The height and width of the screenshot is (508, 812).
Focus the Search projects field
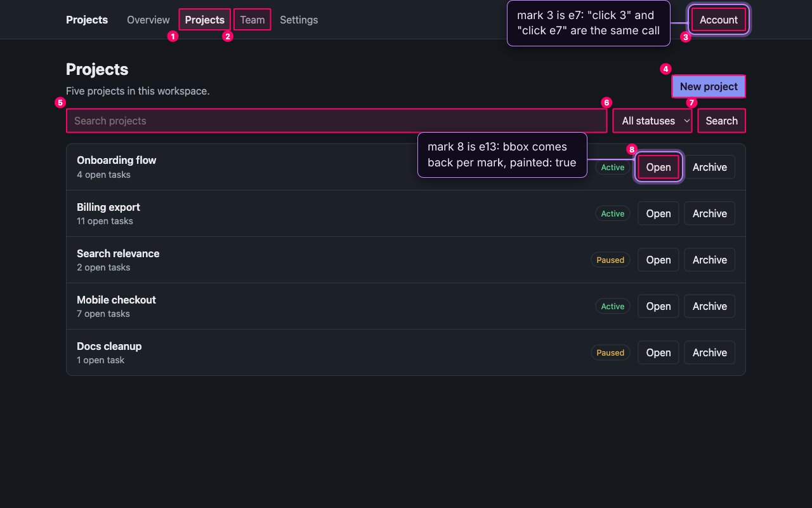tap(336, 121)
